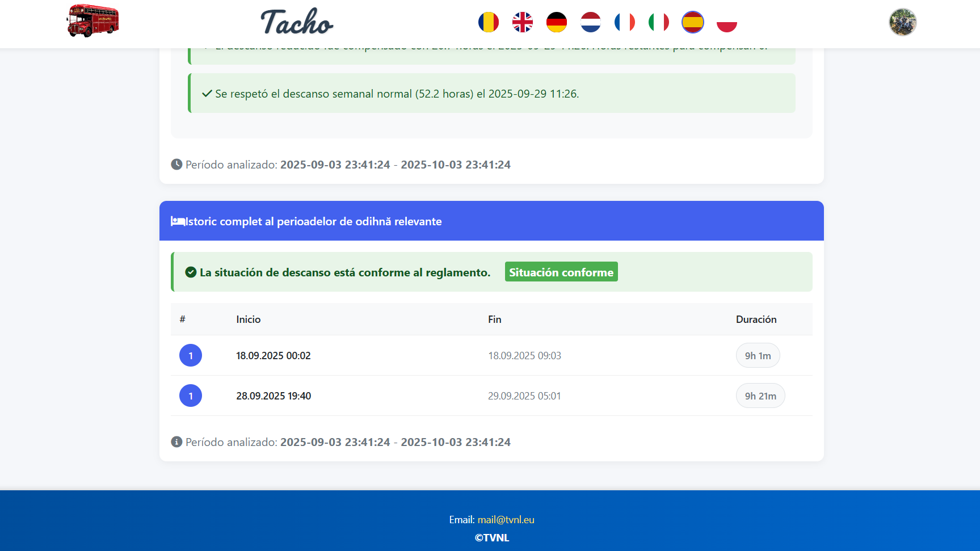
Task: Select the UK flag for English
Action: pos(522,23)
